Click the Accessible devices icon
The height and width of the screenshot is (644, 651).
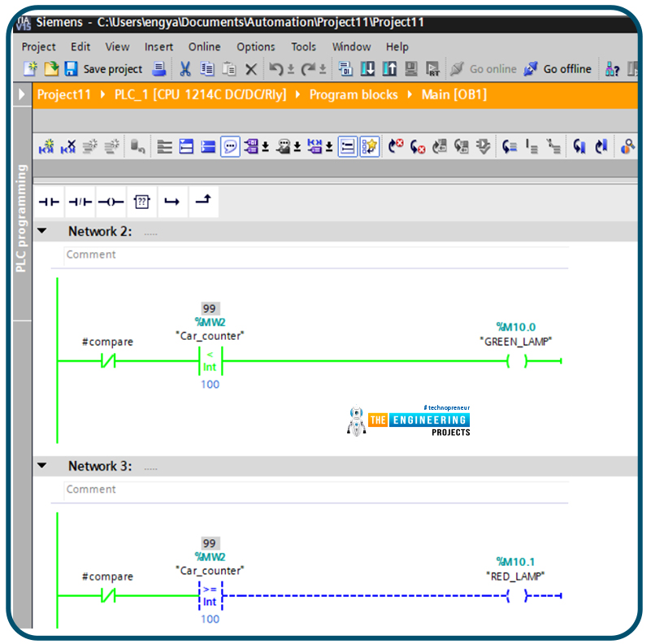point(612,69)
